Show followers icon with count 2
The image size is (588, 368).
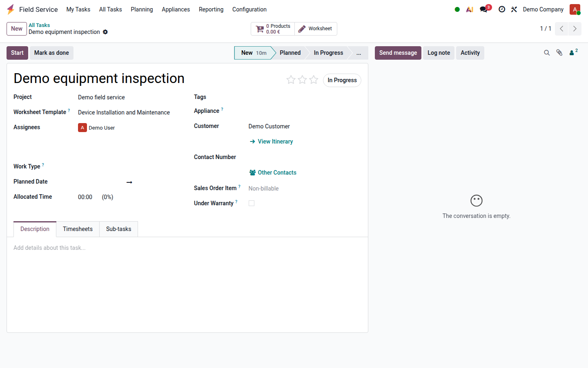pyautogui.click(x=574, y=52)
